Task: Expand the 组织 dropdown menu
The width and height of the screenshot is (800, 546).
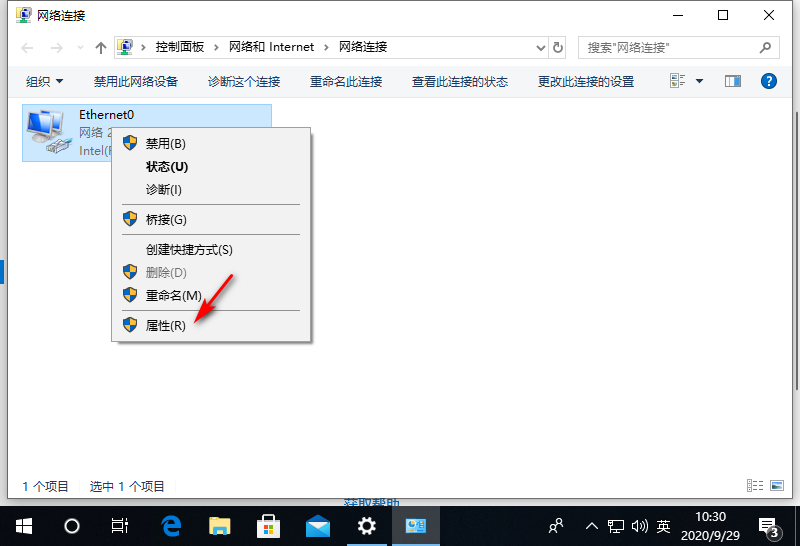Action: pyautogui.click(x=44, y=82)
